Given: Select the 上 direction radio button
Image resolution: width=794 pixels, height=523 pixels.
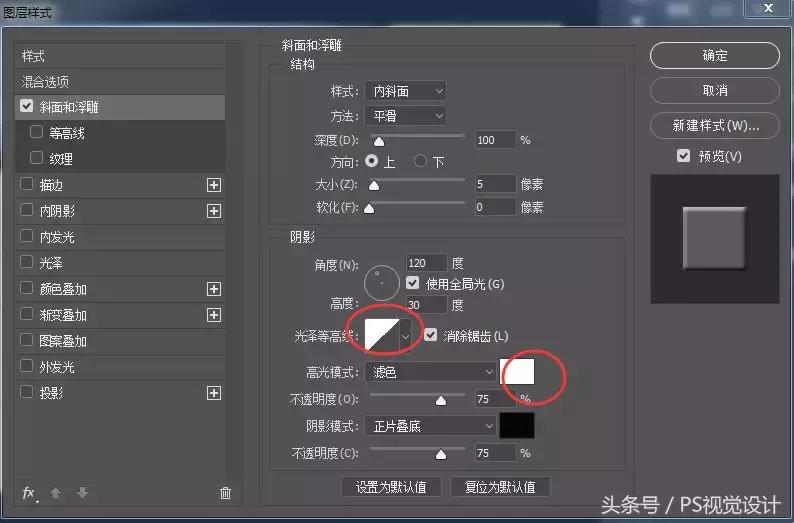Looking at the screenshot, I should click(372, 161).
